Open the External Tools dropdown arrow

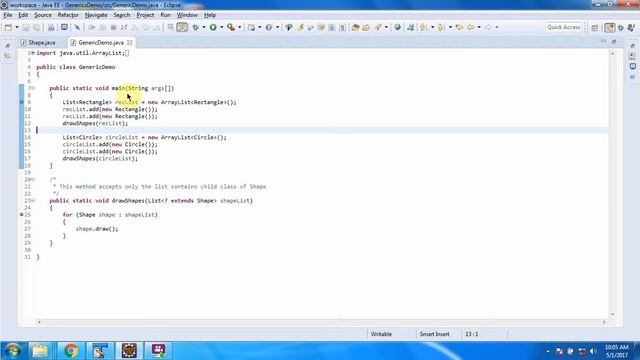tap(240, 27)
